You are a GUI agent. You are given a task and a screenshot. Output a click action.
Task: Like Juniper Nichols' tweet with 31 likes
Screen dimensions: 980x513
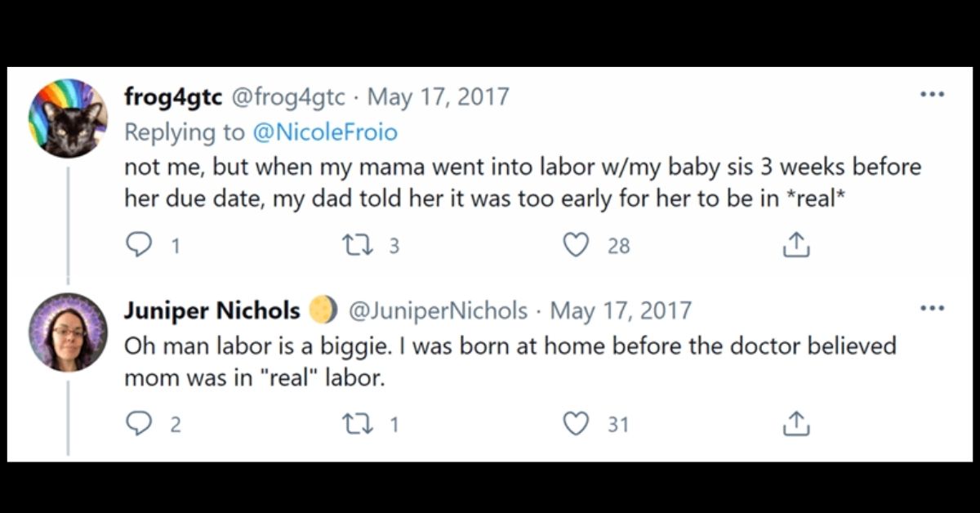point(577,423)
